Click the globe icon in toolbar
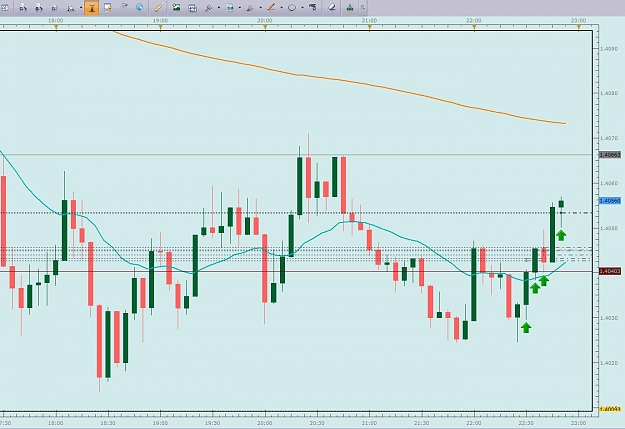This screenshot has height=429, width=625. 139,8
